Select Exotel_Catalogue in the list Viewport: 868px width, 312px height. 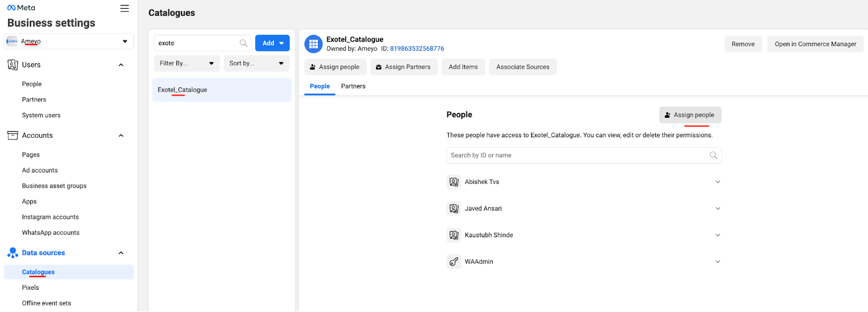pos(222,90)
